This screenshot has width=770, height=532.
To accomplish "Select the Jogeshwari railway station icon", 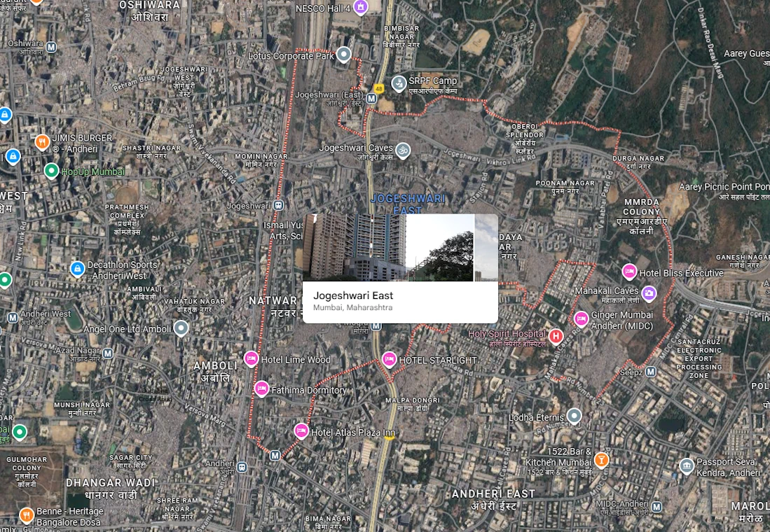I will [x=279, y=205].
